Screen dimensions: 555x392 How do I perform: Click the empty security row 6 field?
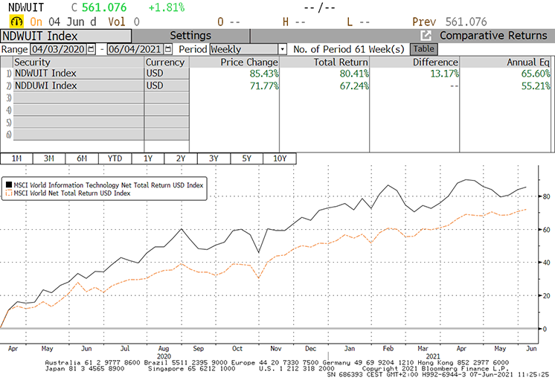(x=79, y=135)
